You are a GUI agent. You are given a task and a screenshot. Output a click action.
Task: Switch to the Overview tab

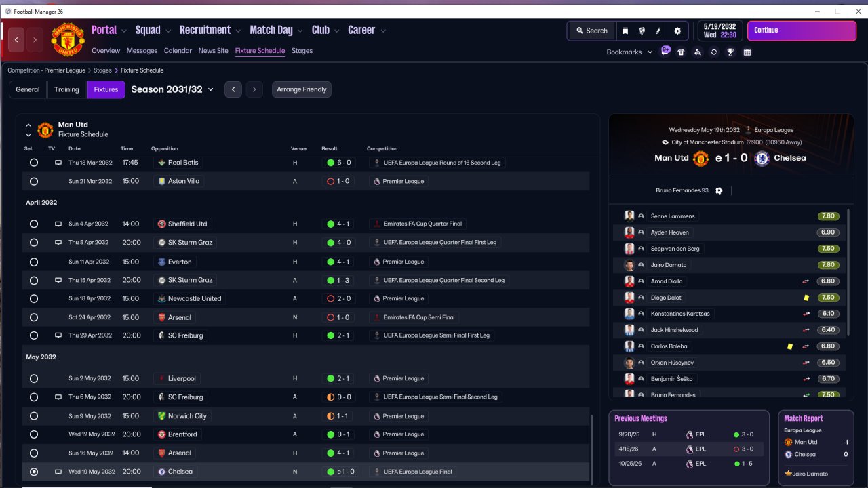pos(106,51)
